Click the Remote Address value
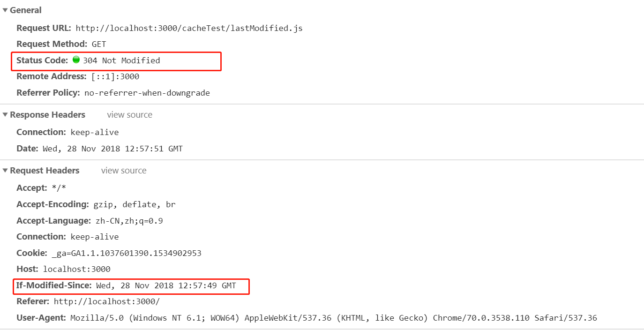 [x=115, y=76]
